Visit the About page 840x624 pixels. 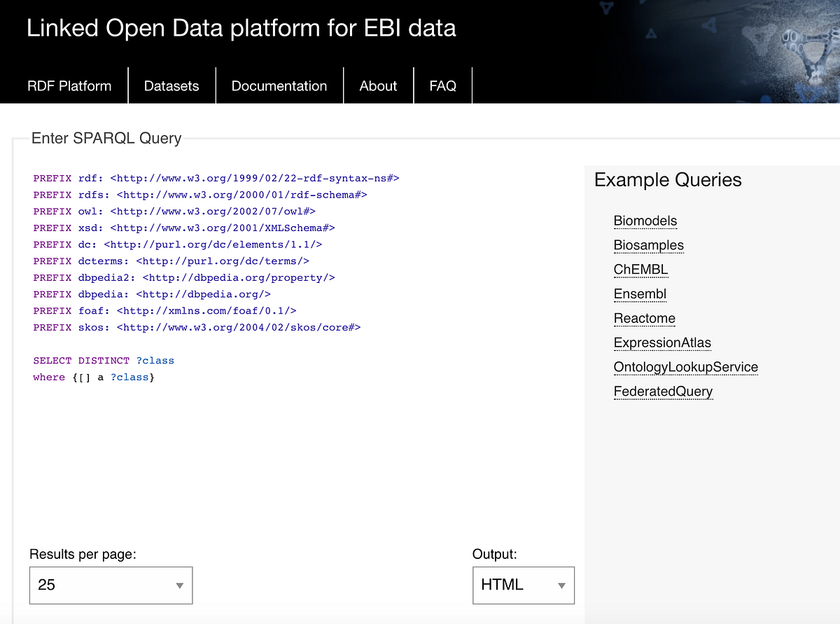[378, 85]
